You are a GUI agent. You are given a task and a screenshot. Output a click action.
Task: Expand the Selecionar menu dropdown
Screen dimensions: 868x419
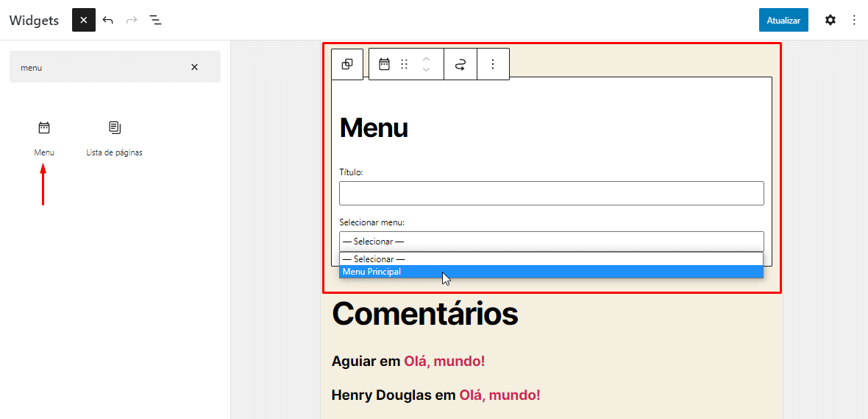[x=551, y=242]
